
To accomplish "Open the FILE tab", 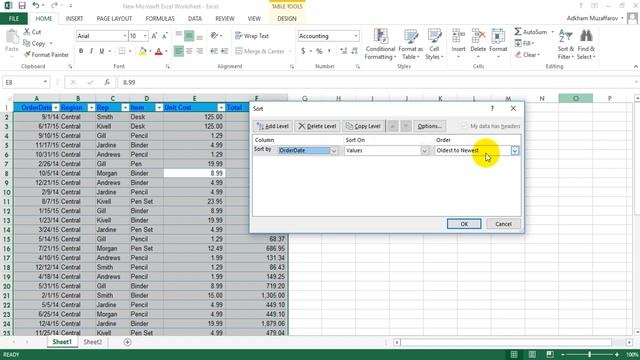I will pos(13,19).
